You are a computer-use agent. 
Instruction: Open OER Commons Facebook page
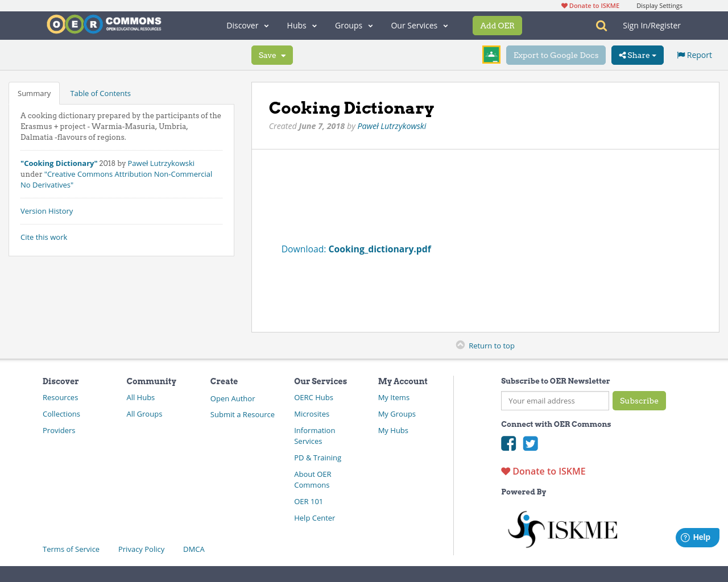point(508,443)
